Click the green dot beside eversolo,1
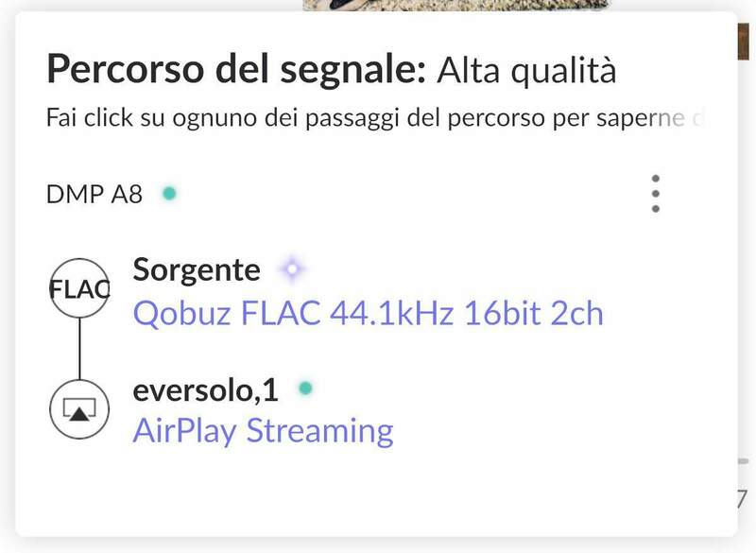This screenshot has height=553, width=756. [304, 388]
